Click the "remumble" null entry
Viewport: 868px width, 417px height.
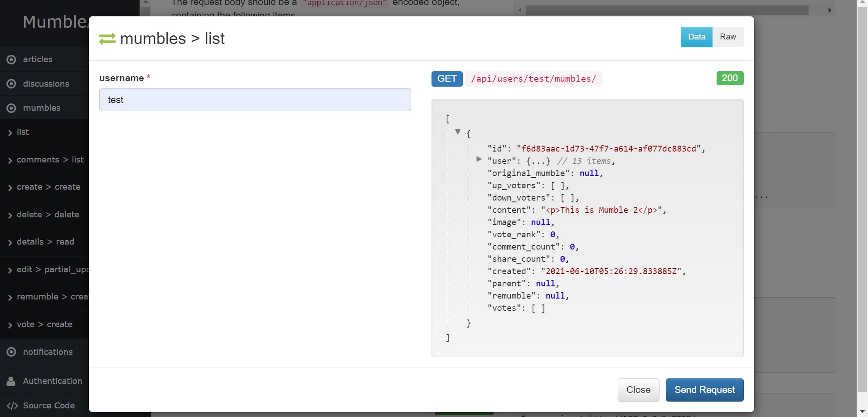coord(528,296)
